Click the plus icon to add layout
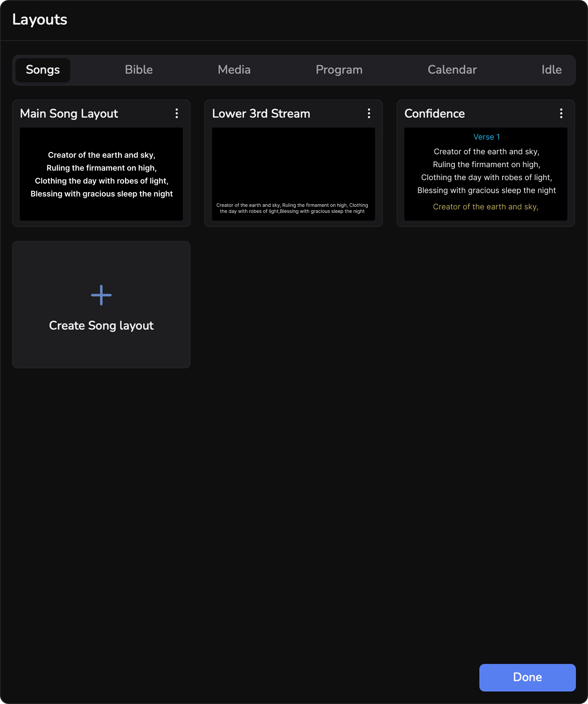The height and width of the screenshot is (704, 588). 101,295
